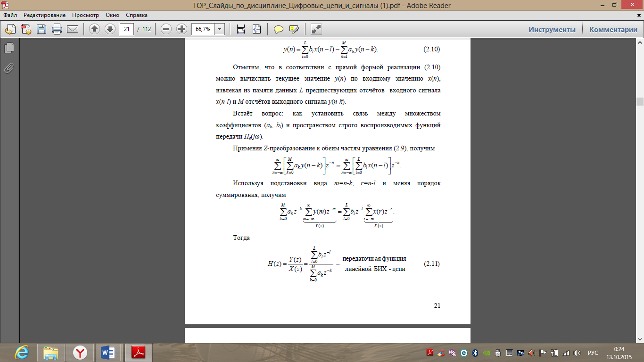Open the zoom level dropdown arrow

(x=220, y=29)
